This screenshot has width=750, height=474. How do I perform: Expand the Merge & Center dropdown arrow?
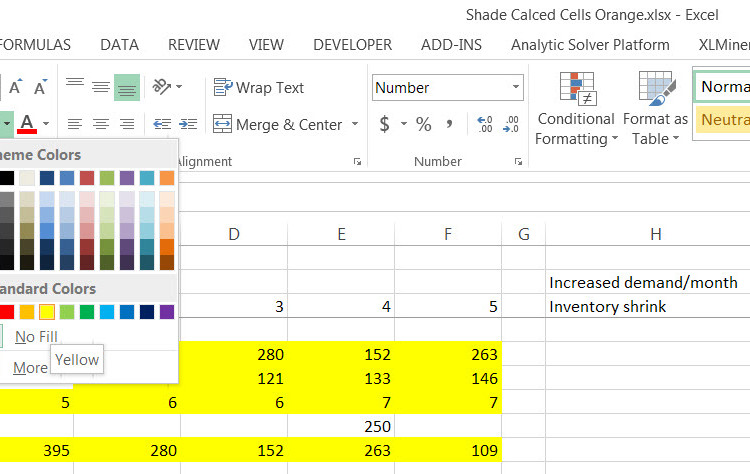355,125
